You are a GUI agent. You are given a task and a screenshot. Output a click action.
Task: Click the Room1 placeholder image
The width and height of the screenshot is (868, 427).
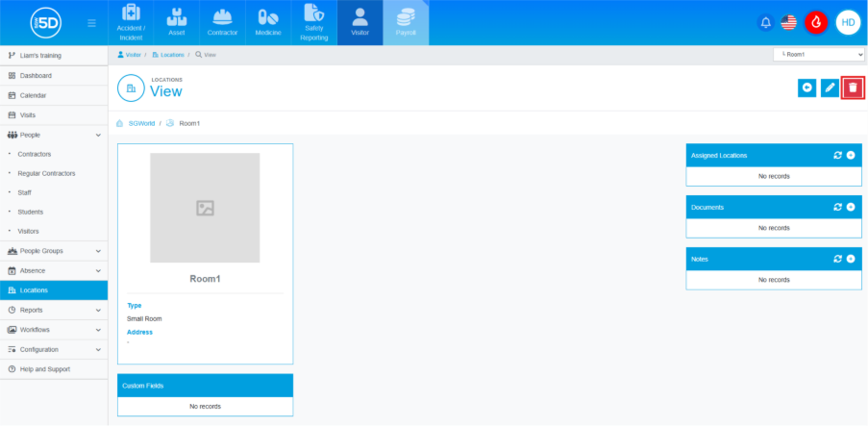(x=205, y=208)
